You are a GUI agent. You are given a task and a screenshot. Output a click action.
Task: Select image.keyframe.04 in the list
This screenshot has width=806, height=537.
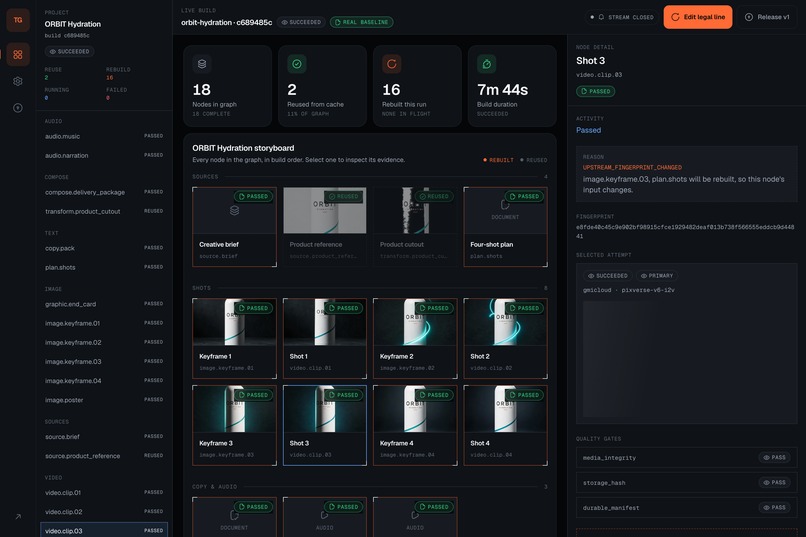(104, 381)
